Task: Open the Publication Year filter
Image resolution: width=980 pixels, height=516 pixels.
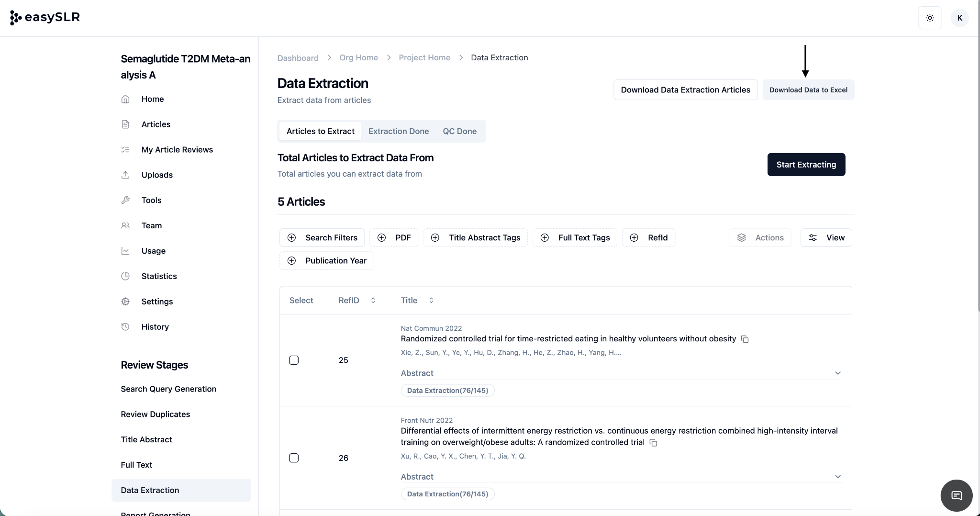Action: (x=327, y=261)
